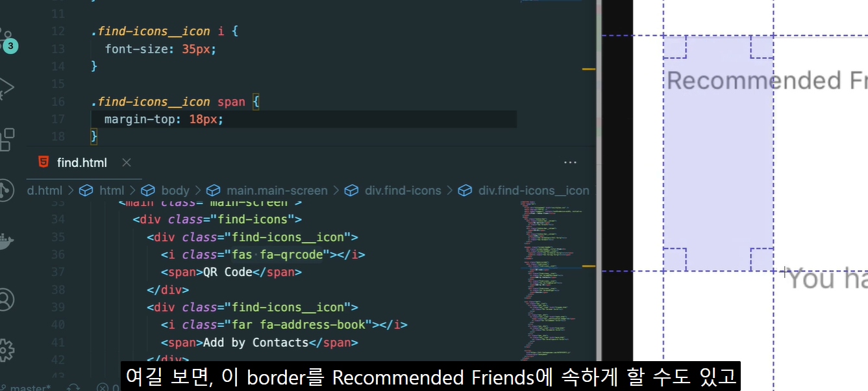The height and width of the screenshot is (391, 868).
Task: Click the HTML5 icon on find.html tab
Action: (x=43, y=162)
